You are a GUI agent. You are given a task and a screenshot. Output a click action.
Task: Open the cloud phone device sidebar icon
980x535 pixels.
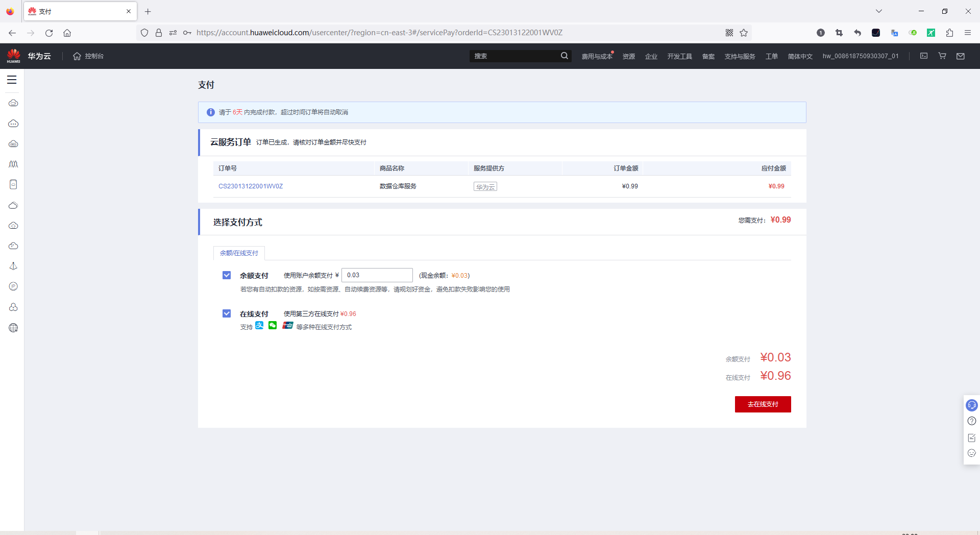pyautogui.click(x=13, y=184)
